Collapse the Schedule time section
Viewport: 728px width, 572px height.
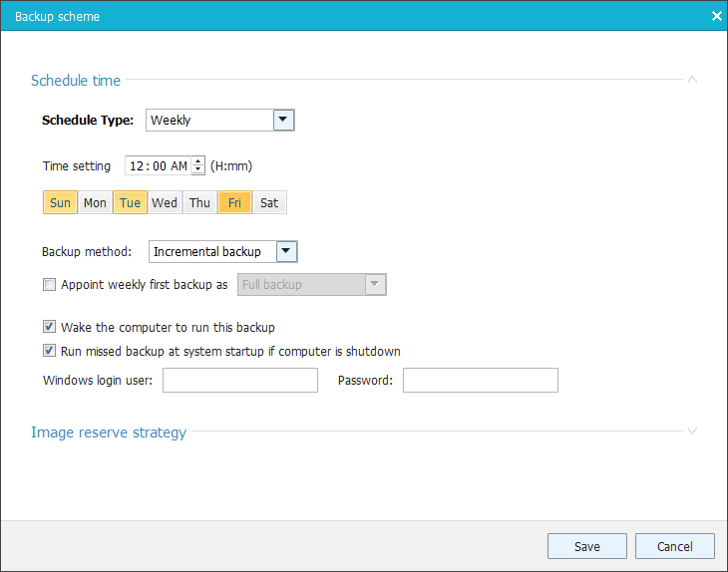point(692,80)
